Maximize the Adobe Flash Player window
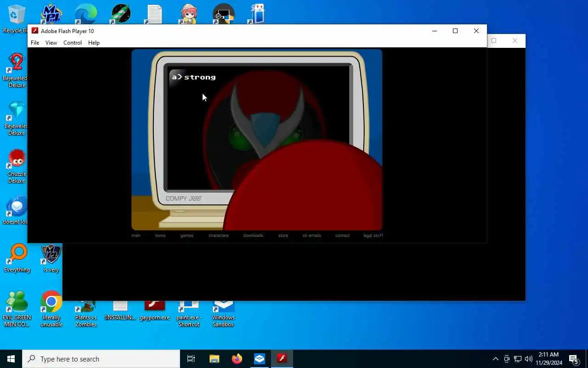 tap(455, 31)
